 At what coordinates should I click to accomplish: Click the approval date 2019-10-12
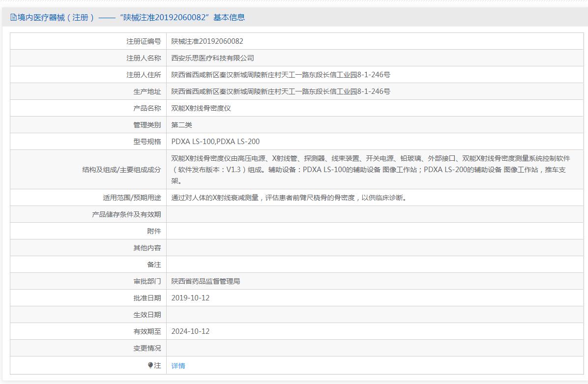[190, 298]
